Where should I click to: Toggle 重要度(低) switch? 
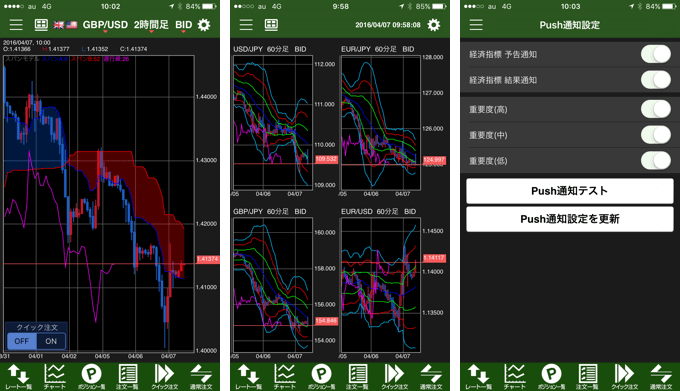tap(656, 161)
